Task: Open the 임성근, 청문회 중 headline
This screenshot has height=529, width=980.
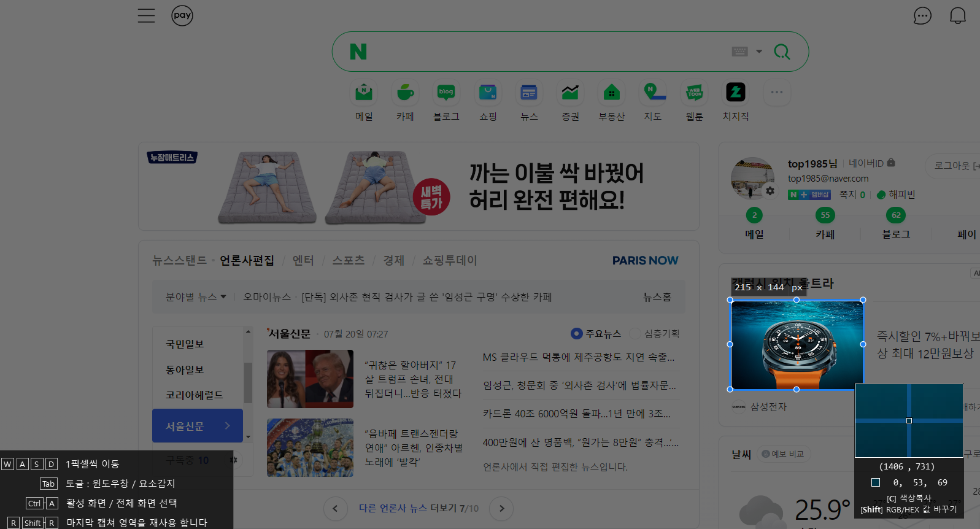Action: coord(579,385)
